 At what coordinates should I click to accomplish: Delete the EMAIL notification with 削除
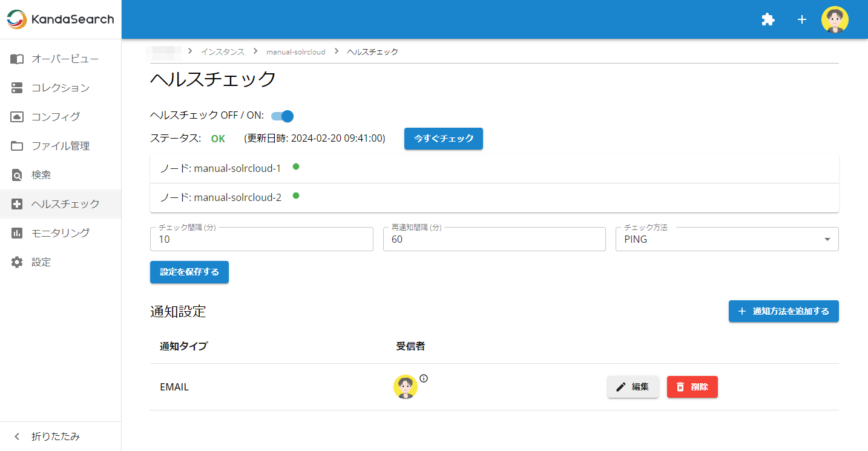692,387
